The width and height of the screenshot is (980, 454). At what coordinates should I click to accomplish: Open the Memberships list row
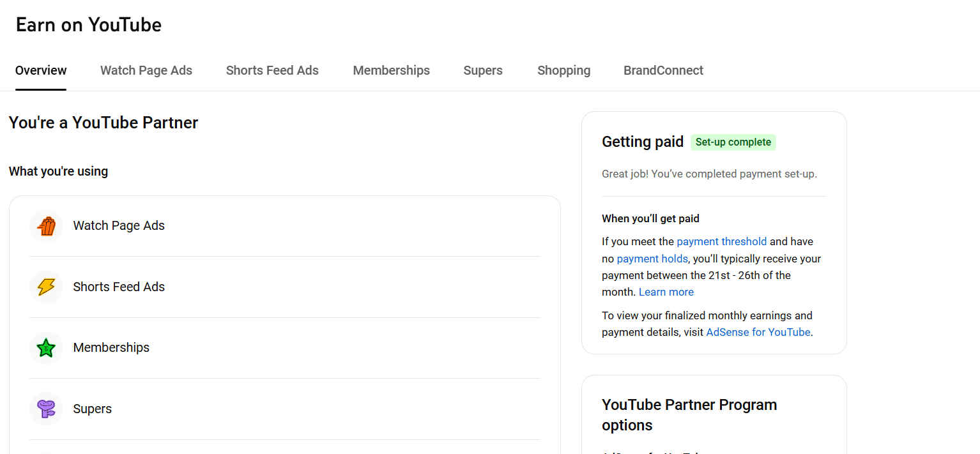[x=284, y=348]
